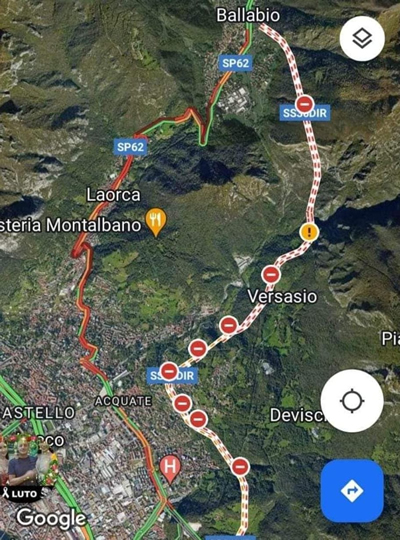400x540 pixels.
Task: Tap the Versasio place label
Action: [283, 297]
